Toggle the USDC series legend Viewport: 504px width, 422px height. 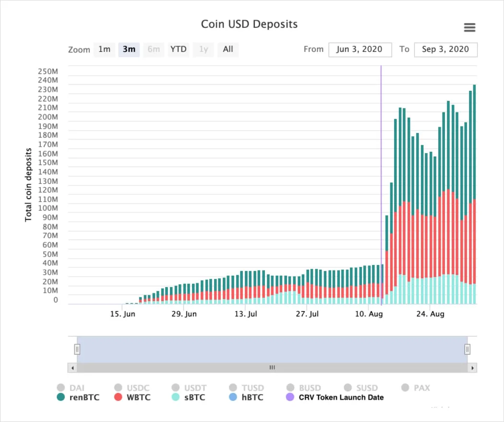pyautogui.click(x=132, y=387)
